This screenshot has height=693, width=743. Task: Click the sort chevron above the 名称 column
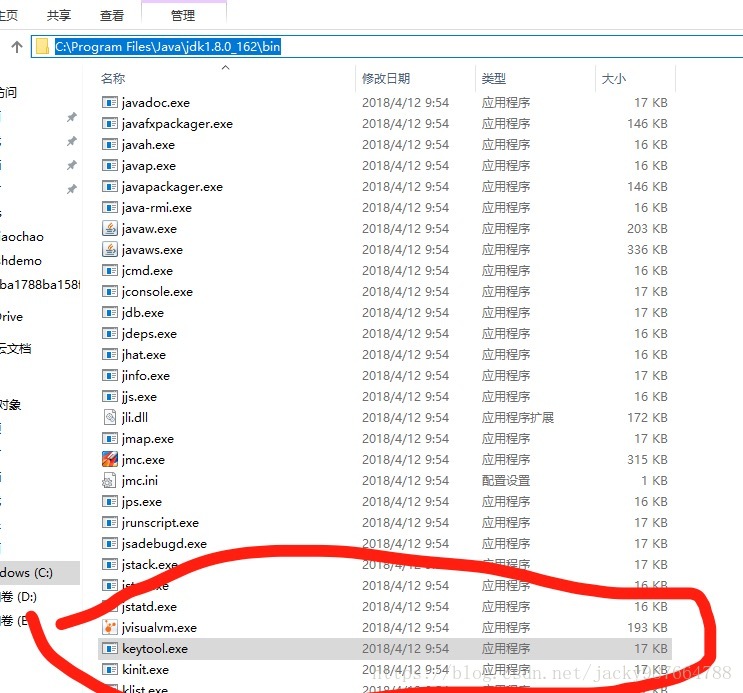tap(226, 67)
